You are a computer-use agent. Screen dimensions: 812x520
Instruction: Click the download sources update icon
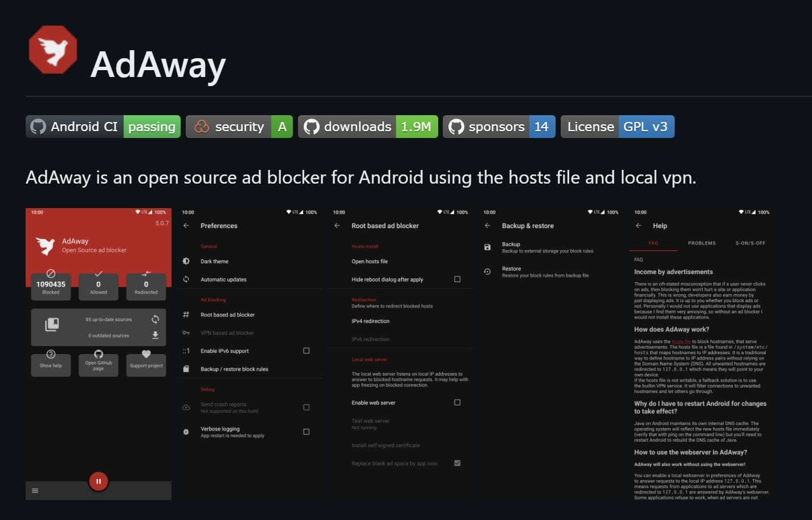[155, 335]
